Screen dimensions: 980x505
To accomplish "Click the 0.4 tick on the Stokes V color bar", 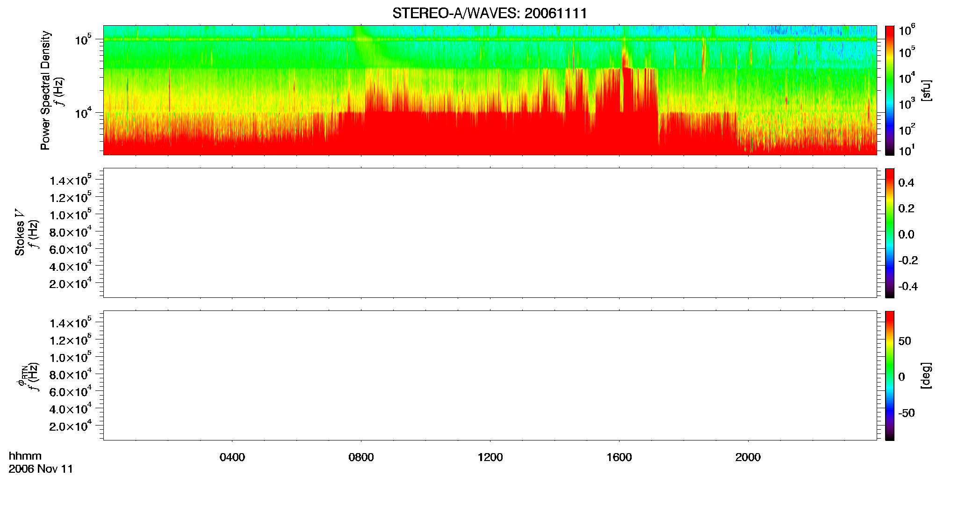I will (906, 182).
